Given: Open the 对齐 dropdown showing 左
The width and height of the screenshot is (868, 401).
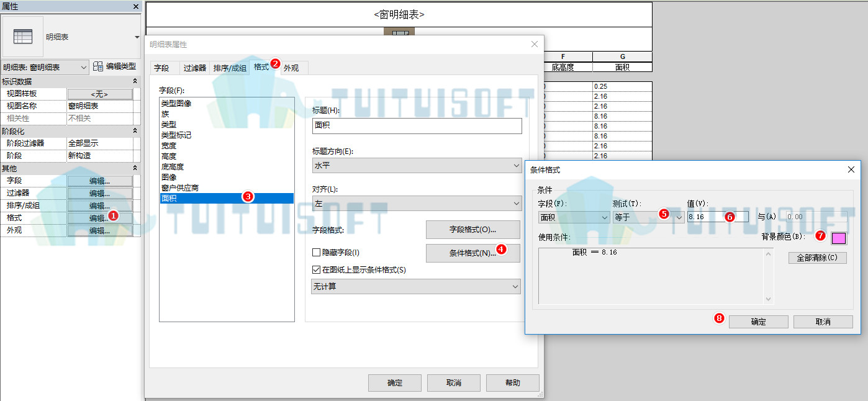Looking at the screenshot, I should 416,203.
